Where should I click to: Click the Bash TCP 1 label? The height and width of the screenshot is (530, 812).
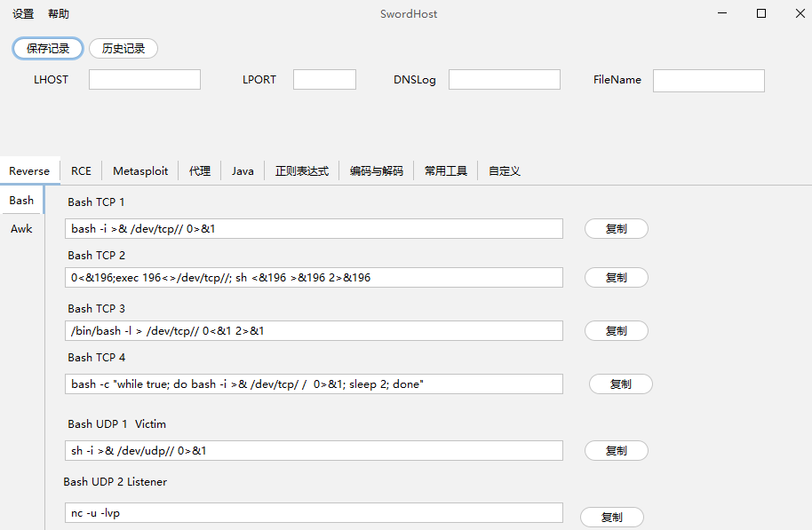96,202
